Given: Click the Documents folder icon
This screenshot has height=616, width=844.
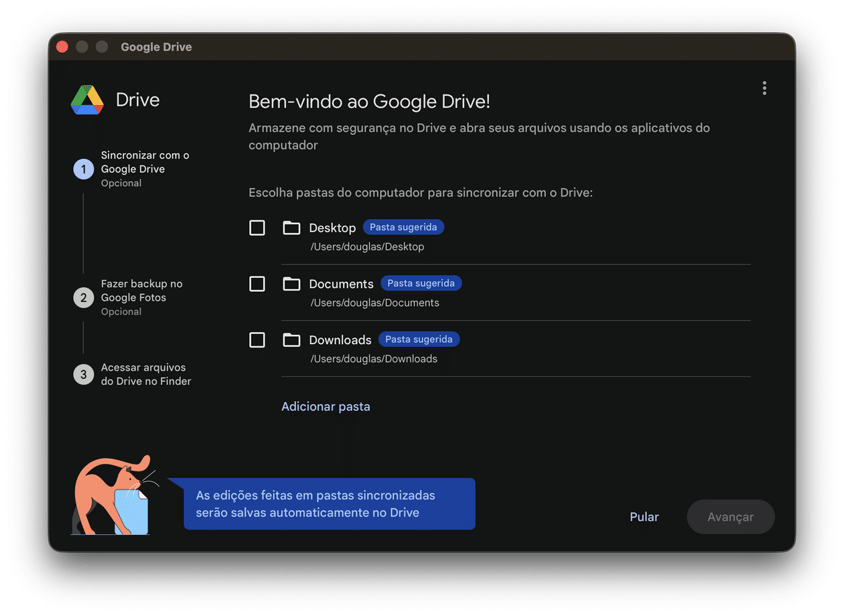Looking at the screenshot, I should (x=291, y=284).
